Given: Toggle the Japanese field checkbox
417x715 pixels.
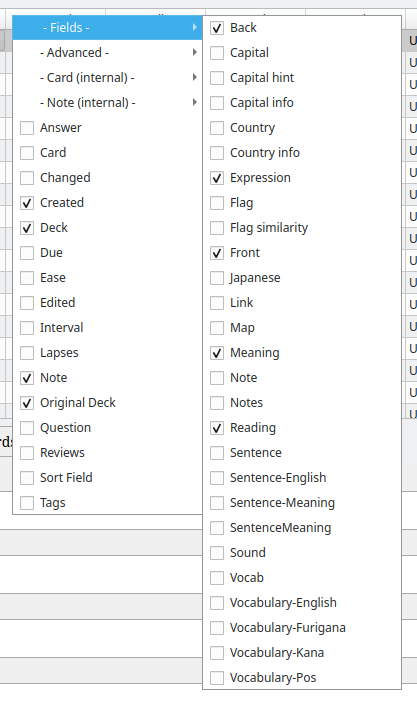Looking at the screenshot, I should pos(217,278).
